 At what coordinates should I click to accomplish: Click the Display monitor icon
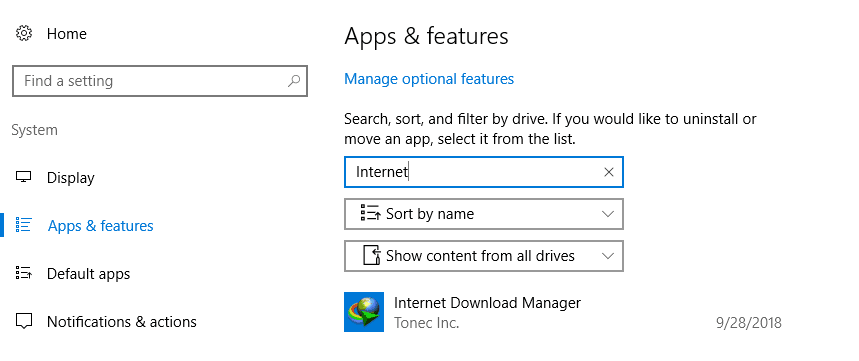[x=24, y=177]
